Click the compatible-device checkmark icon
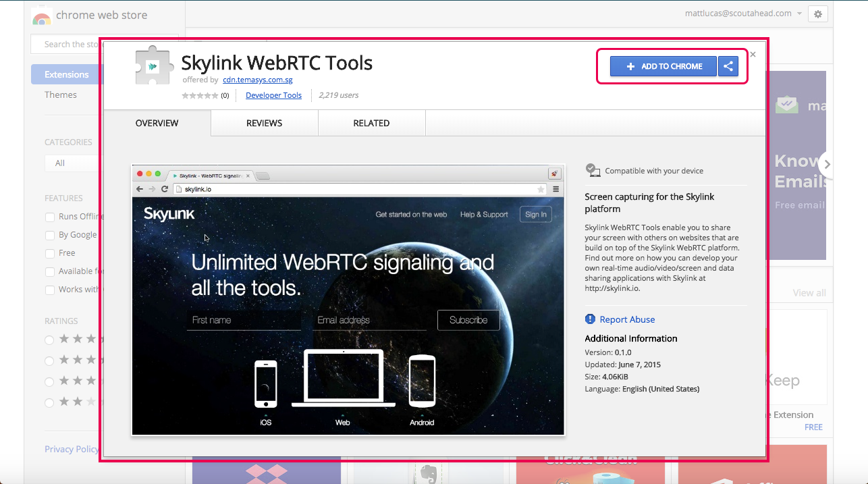The image size is (868, 484). point(593,170)
